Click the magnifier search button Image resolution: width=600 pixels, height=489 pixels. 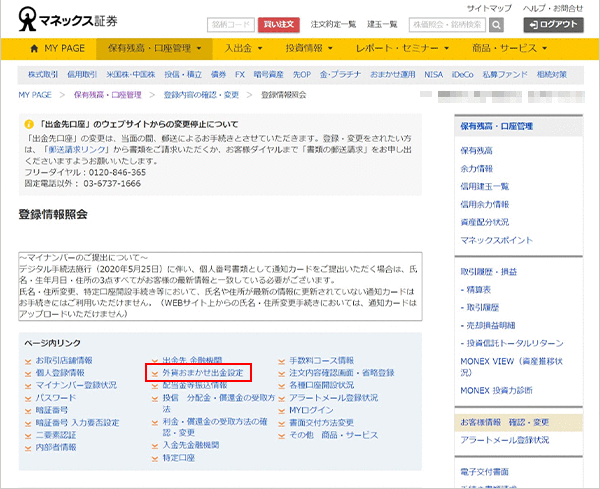click(496, 25)
